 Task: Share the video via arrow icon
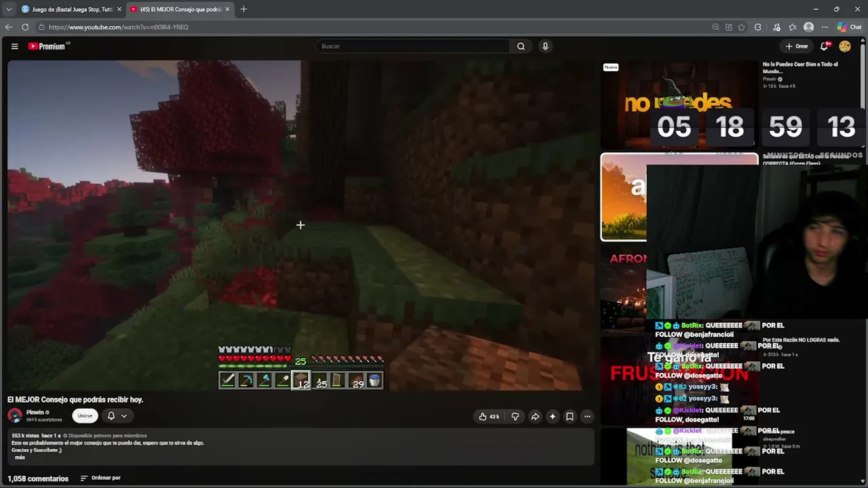coord(535,416)
